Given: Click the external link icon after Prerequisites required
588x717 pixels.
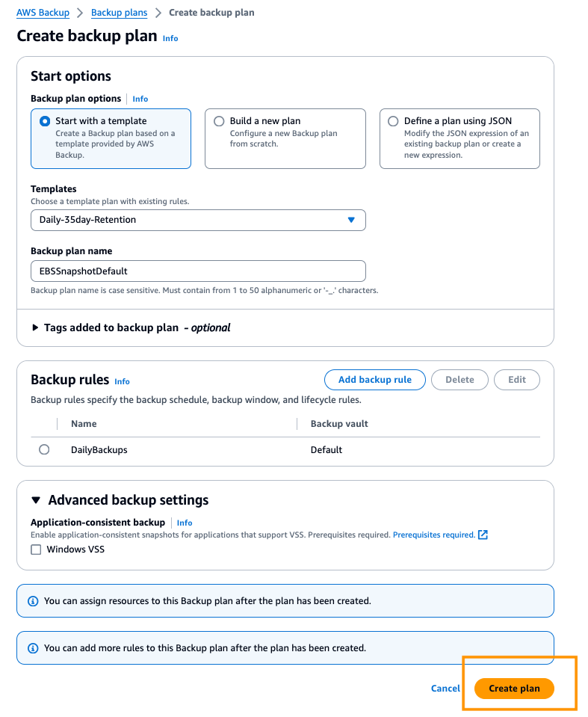Looking at the screenshot, I should (x=483, y=535).
